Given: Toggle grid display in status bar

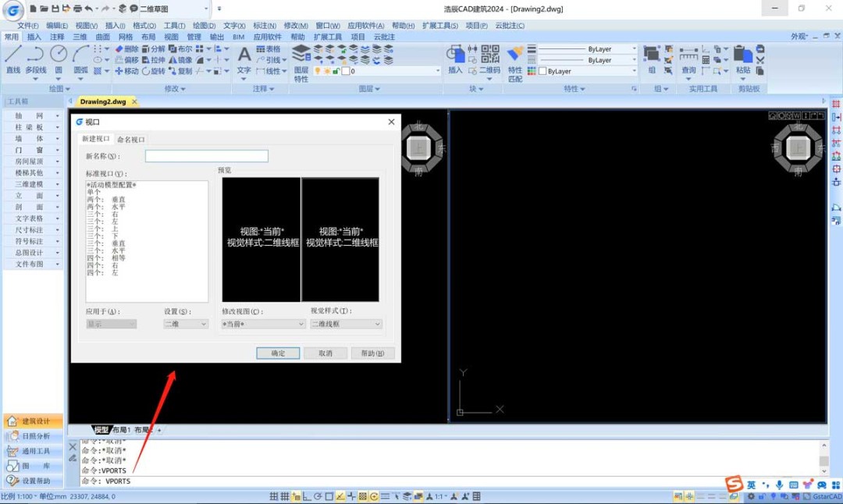Looking at the screenshot, I should [x=285, y=496].
